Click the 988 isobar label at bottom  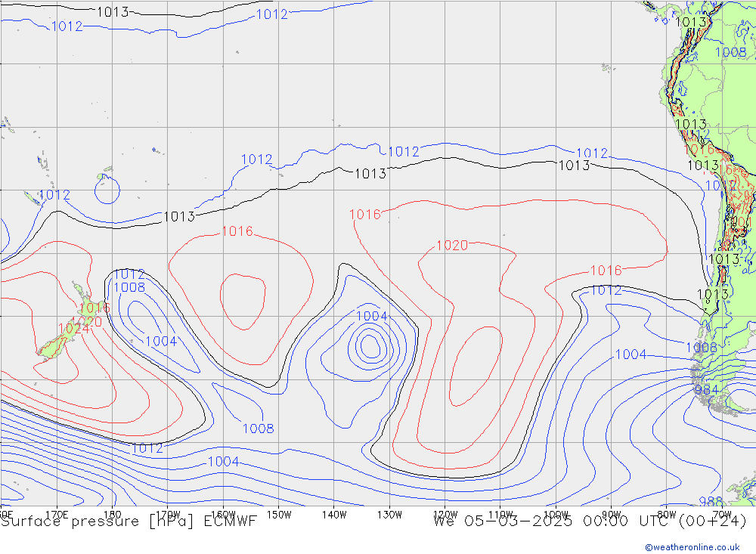point(711,501)
